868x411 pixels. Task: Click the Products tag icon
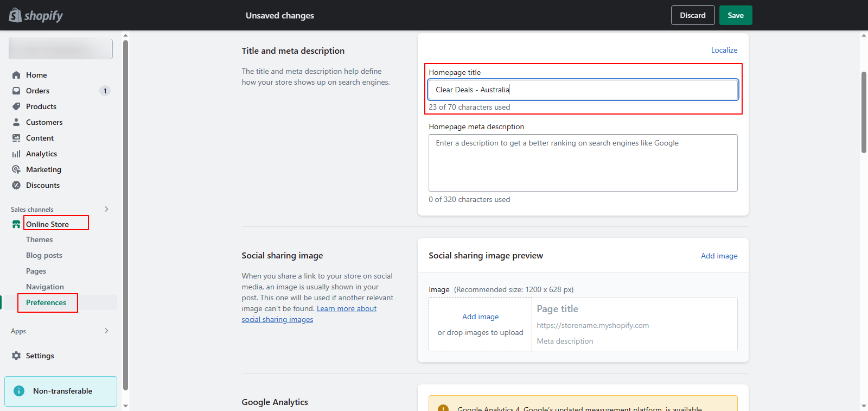coord(16,106)
